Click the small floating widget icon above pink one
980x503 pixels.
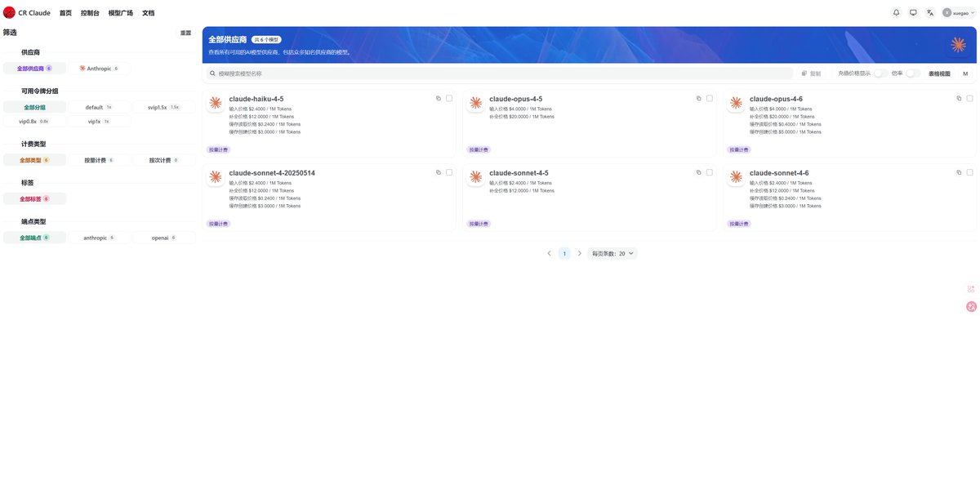click(x=971, y=289)
